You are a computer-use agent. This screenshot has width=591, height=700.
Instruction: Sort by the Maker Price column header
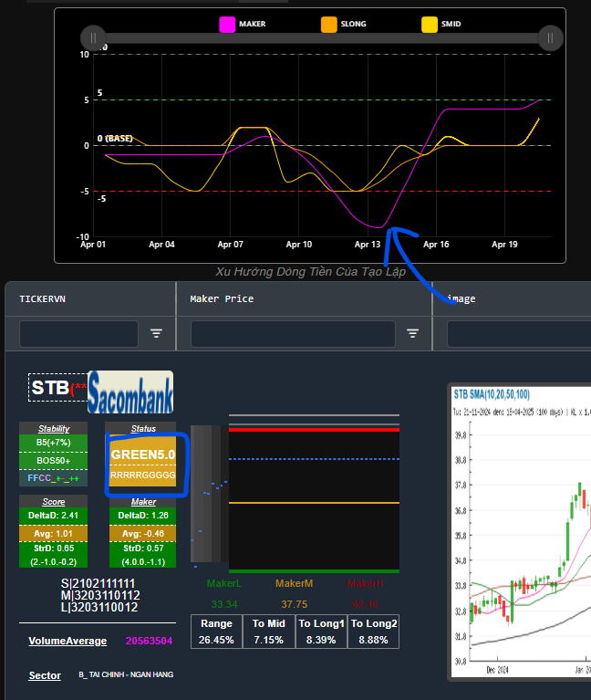pos(222,298)
